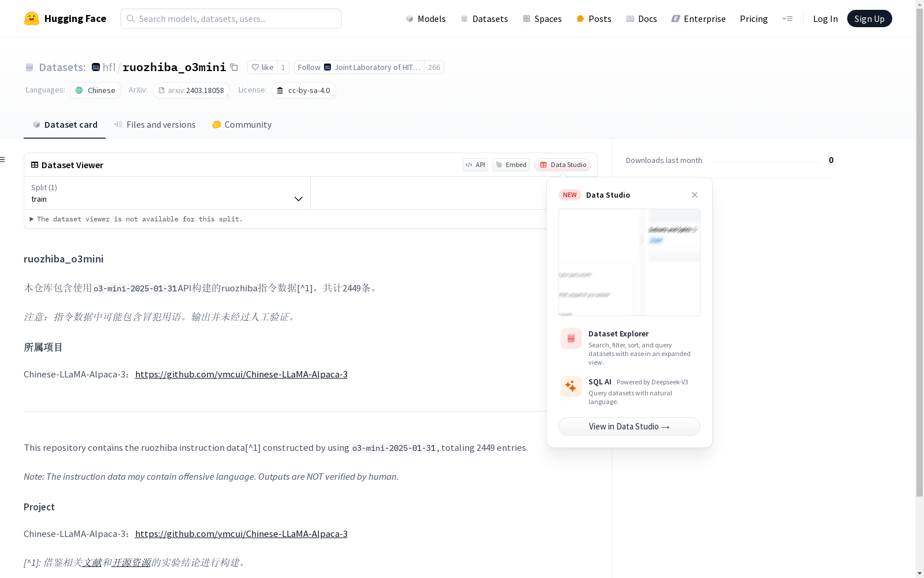Screen dimensions: 924x578
Task: Open the Community tab
Action: 241,124
